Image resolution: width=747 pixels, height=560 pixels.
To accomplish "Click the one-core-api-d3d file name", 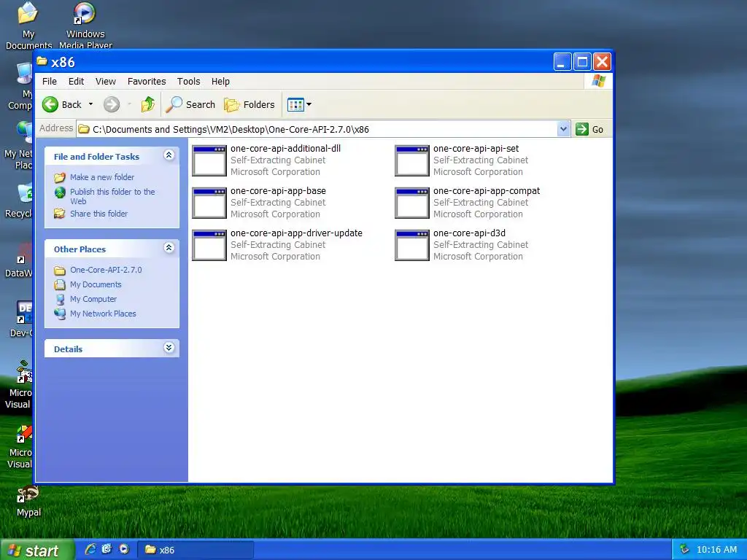I will [469, 233].
